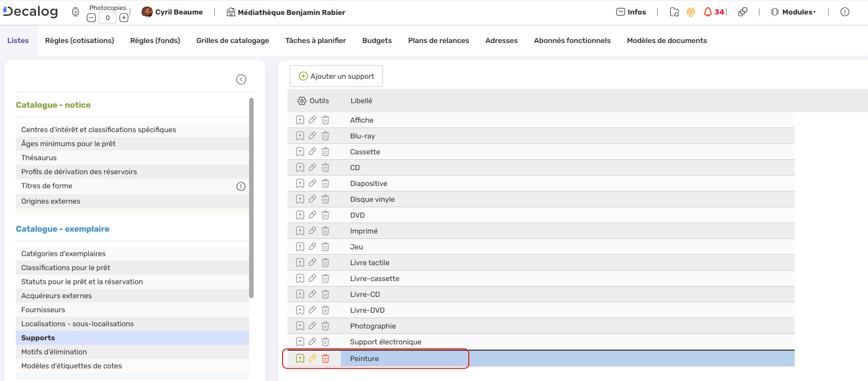This screenshot has height=381, width=868.
Task: Edit the Jeu support with pencil
Action: 312,247
